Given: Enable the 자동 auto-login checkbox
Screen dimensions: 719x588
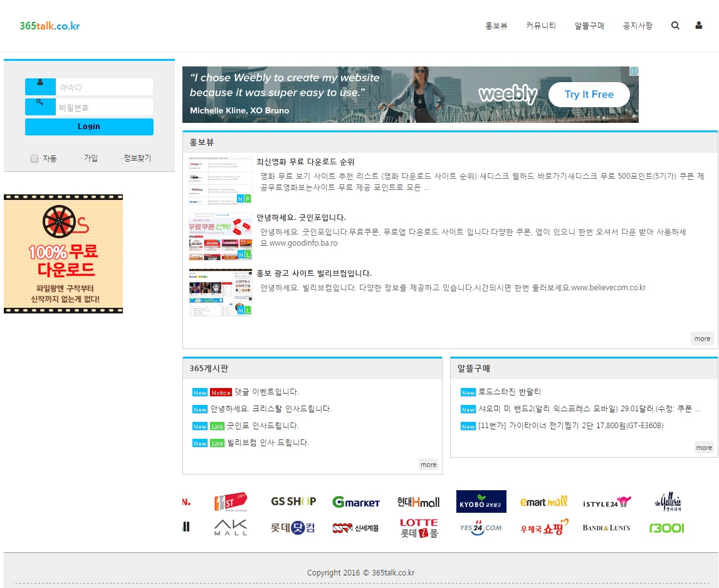Looking at the screenshot, I should click(34, 159).
